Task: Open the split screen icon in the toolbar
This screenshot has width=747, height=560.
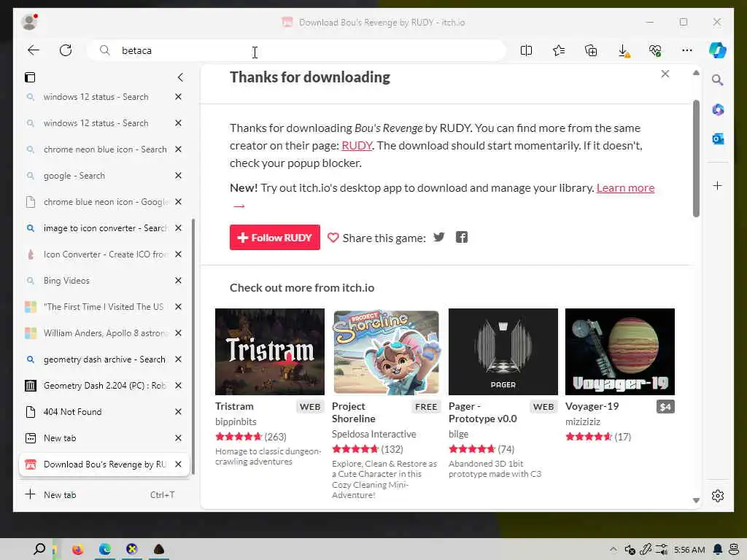Action: [526, 50]
